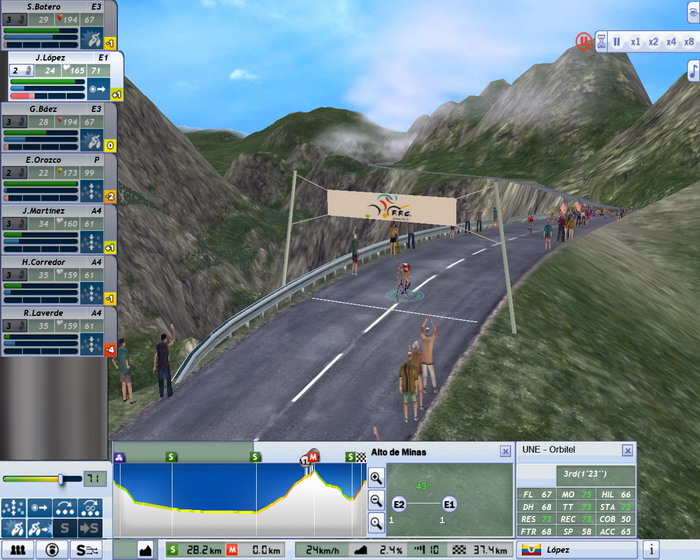This screenshot has width=700, height=560.
Task: Zoom in on the gap map
Action: pos(376,479)
